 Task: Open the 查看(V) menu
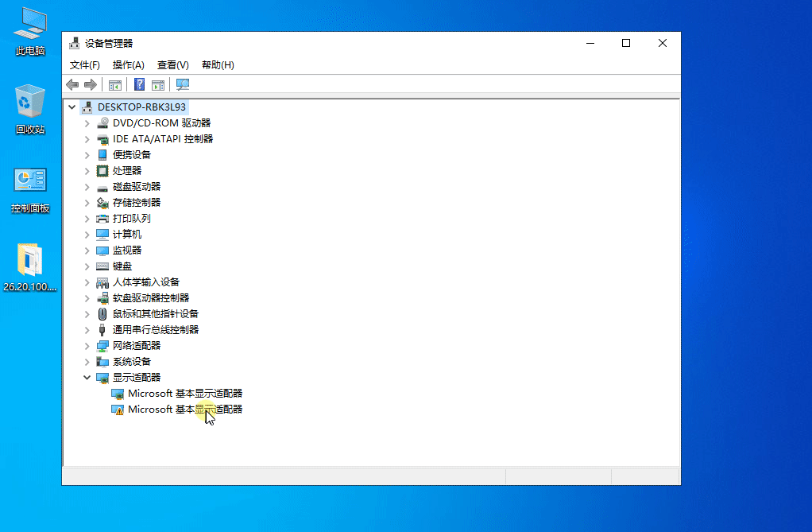pyautogui.click(x=173, y=65)
